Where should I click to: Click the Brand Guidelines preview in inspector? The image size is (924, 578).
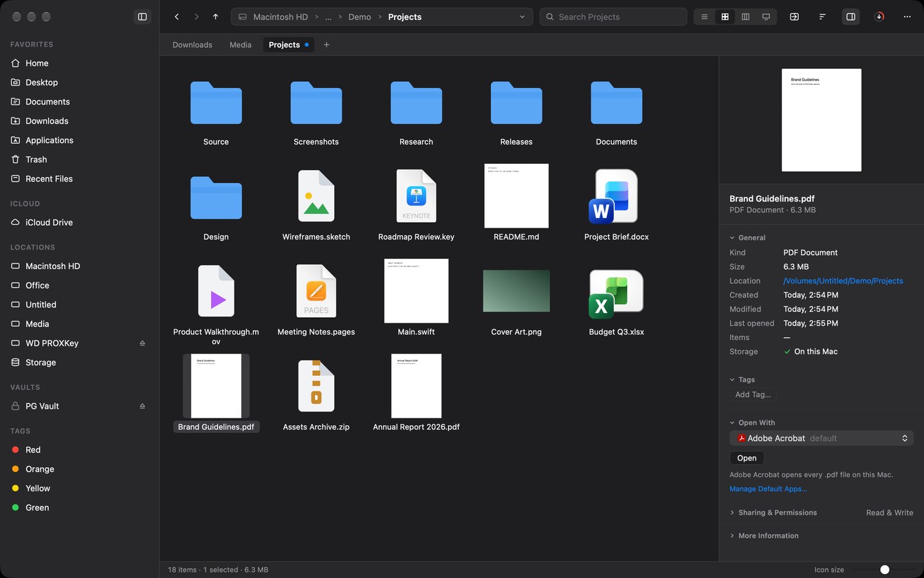pos(822,120)
